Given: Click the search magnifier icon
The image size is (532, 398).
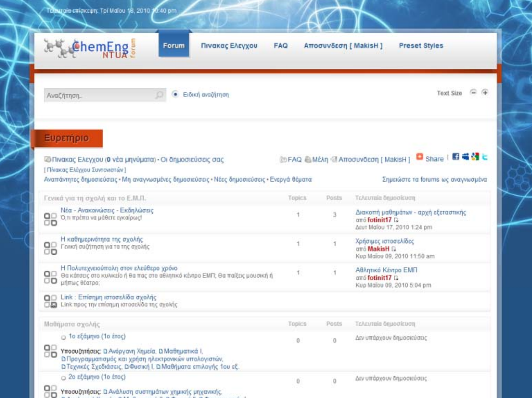Looking at the screenshot, I should tap(159, 95).
